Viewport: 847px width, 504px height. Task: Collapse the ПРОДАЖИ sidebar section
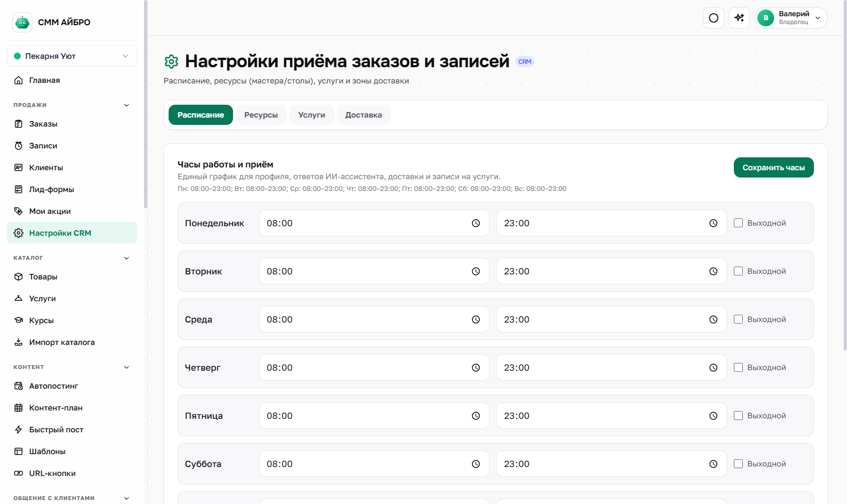127,105
